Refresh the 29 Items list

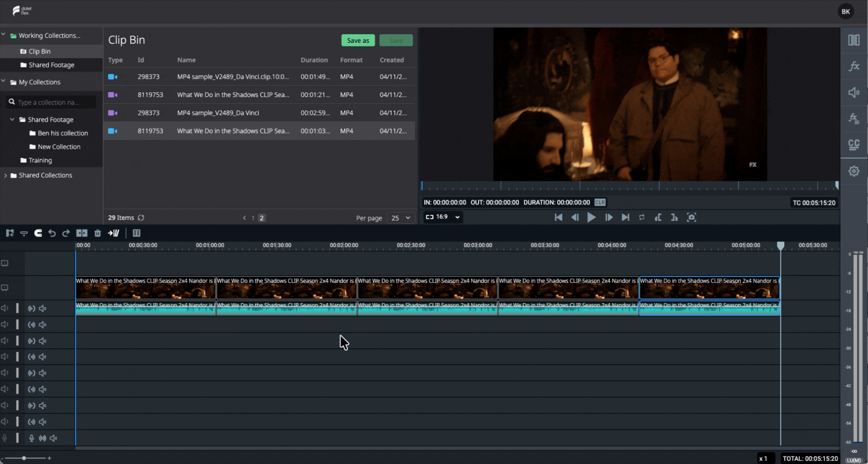click(141, 218)
